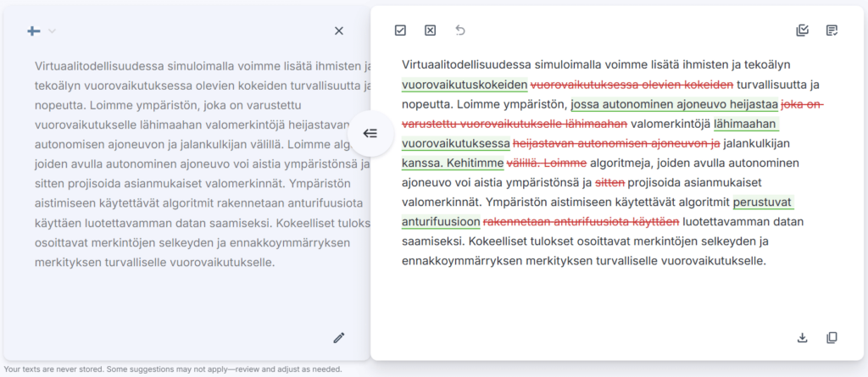
Task: Clear the source text with X
Action: click(x=339, y=31)
